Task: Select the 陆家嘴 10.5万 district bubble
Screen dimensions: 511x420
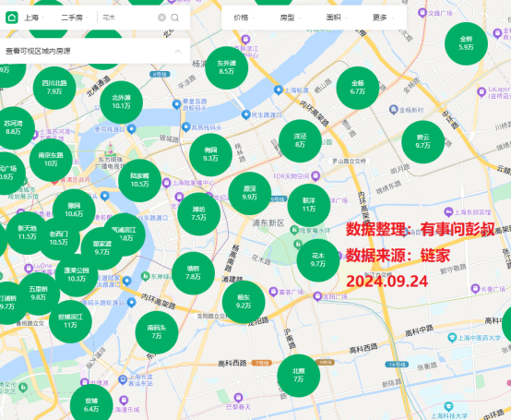Action: tap(140, 180)
